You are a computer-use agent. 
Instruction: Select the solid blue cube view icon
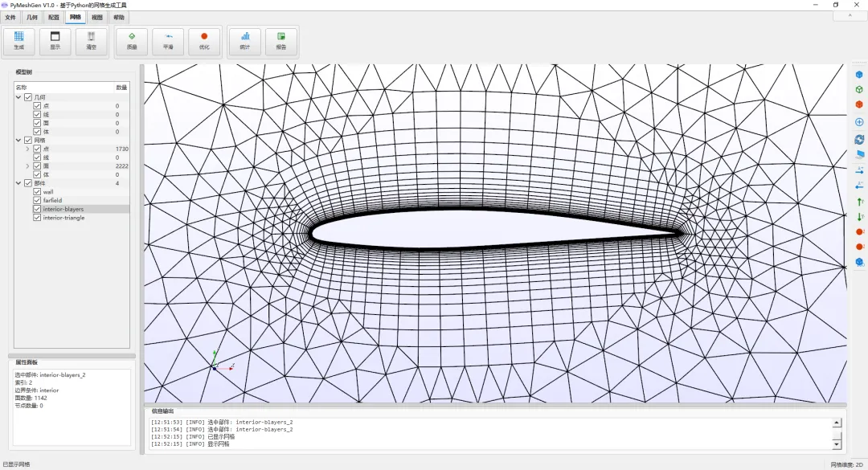[859, 74]
